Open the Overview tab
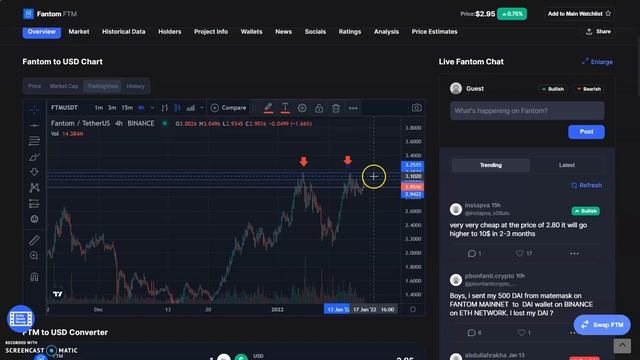 (42, 32)
